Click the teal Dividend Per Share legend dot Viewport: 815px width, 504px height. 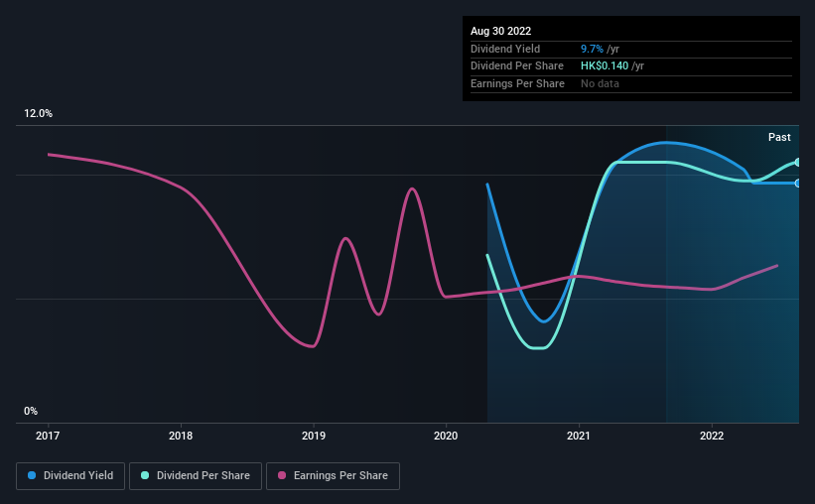(145, 475)
